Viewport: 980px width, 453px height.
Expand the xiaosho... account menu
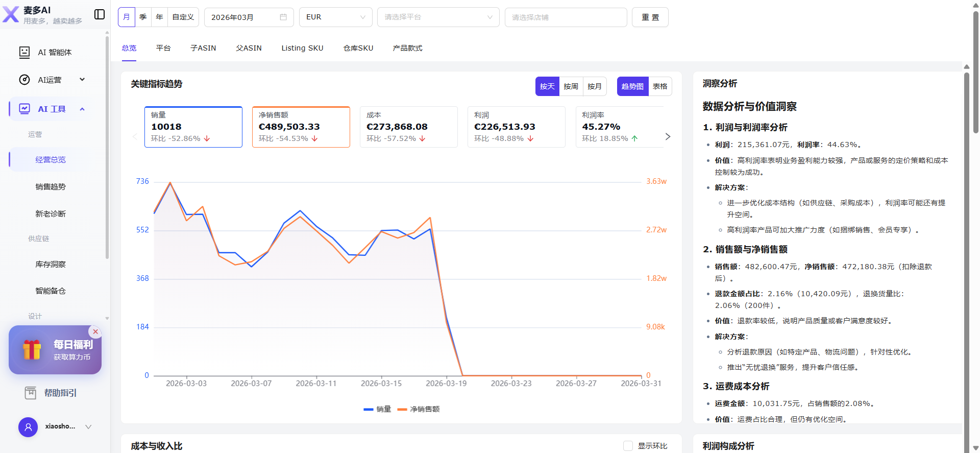click(88, 426)
